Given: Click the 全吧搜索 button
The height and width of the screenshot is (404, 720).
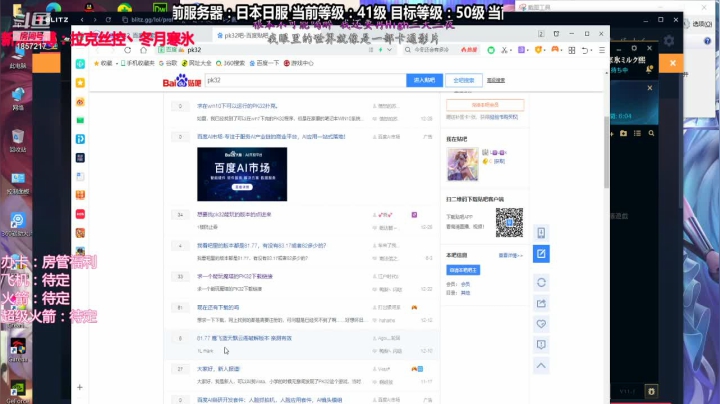Looking at the screenshot, I should [464, 80].
